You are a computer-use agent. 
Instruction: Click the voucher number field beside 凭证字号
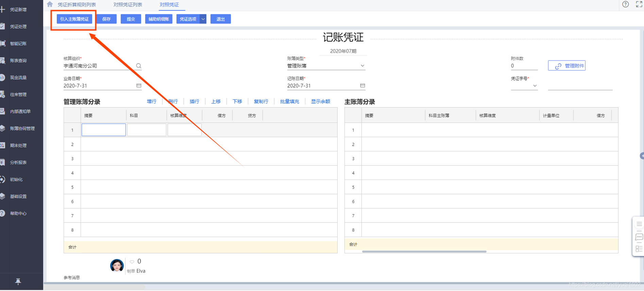tap(580, 86)
